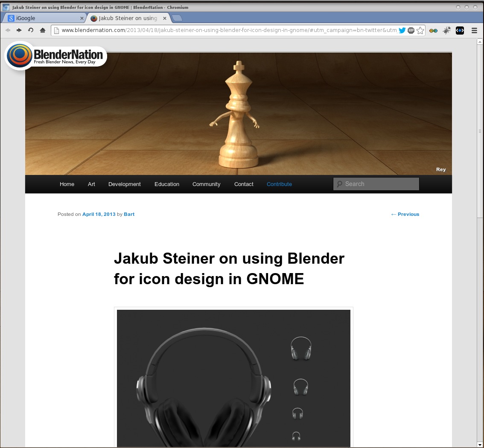Open the Contact menu item
Viewport: 484px width, 448px height.
pyautogui.click(x=244, y=184)
